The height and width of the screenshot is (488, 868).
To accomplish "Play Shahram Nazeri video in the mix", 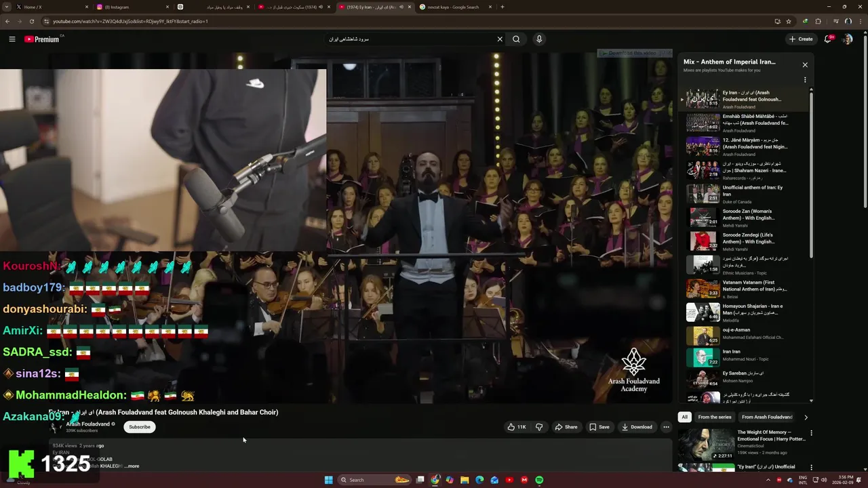I will tap(745, 170).
